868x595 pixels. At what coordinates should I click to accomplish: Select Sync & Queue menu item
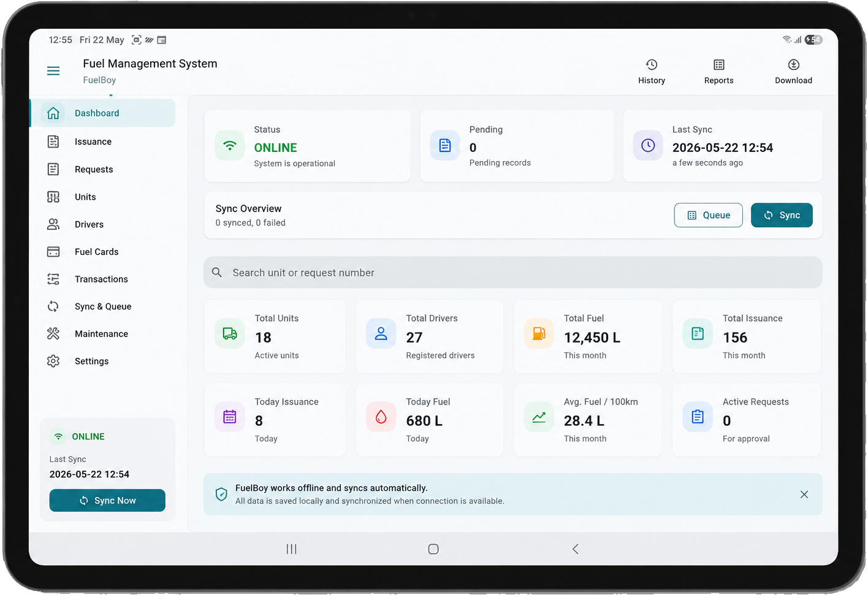103,306
